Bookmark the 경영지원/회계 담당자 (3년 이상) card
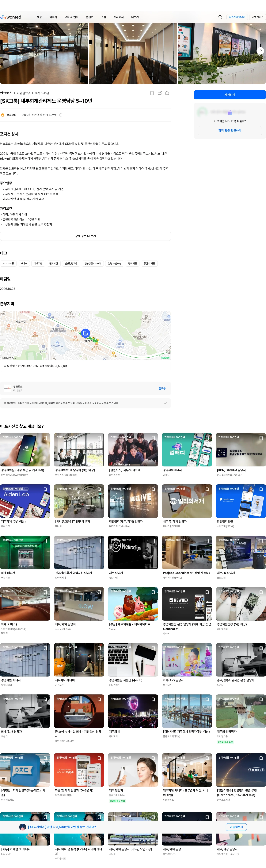 click(99, 438)
